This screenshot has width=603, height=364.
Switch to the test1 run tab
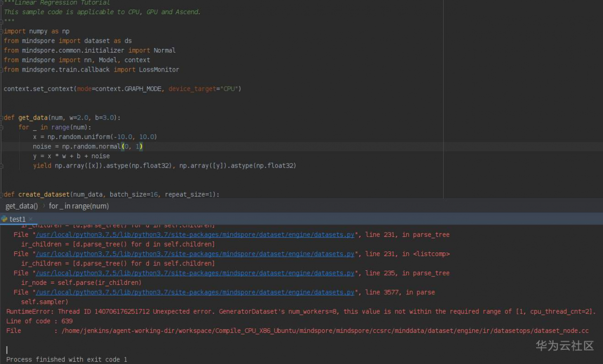pos(17,219)
